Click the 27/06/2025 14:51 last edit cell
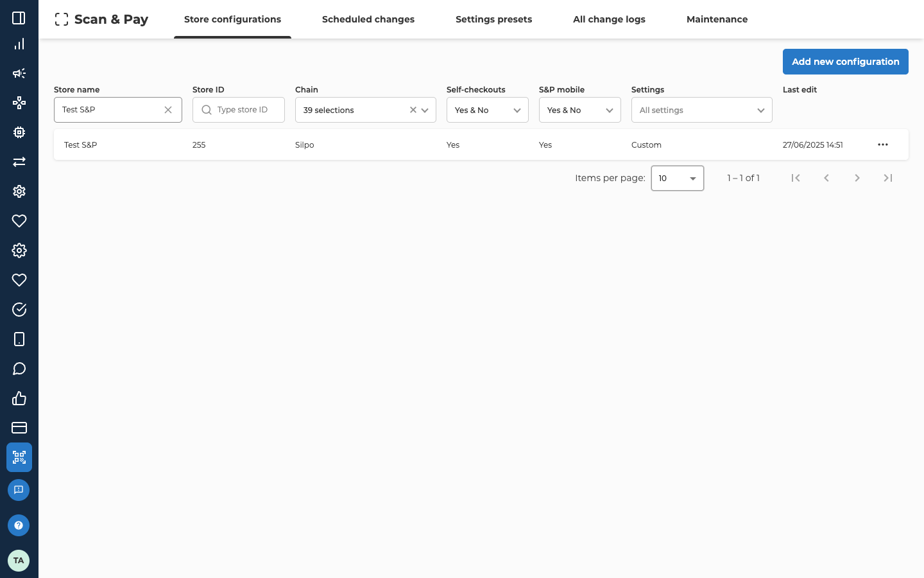This screenshot has height=578, width=924. pos(813,144)
